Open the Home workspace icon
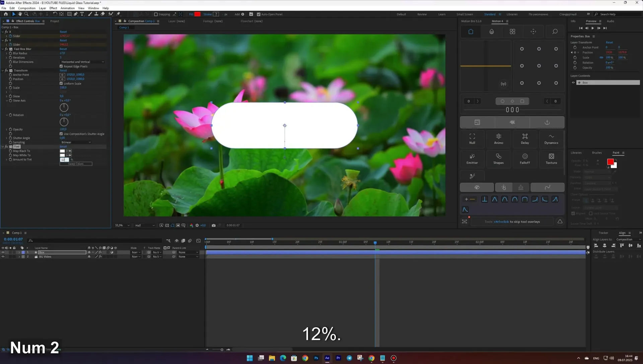Screen dimensions: 643x364 [6, 14]
